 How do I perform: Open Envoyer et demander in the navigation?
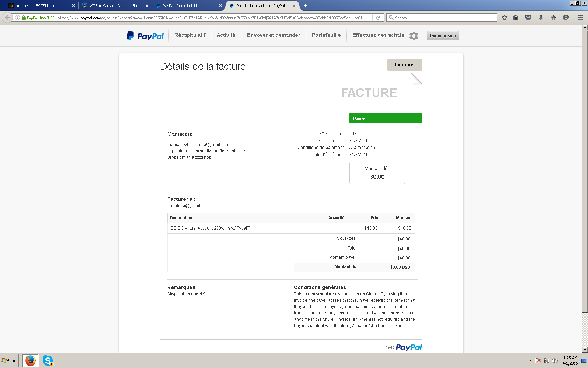[274, 35]
